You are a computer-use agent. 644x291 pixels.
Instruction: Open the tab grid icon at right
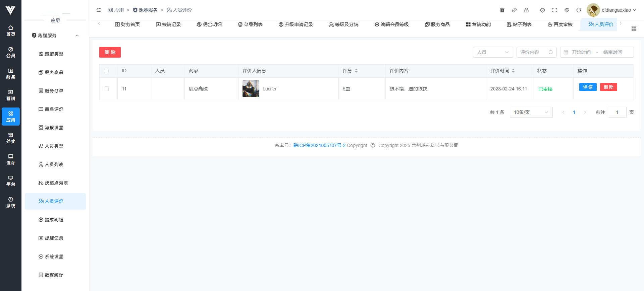click(x=634, y=29)
